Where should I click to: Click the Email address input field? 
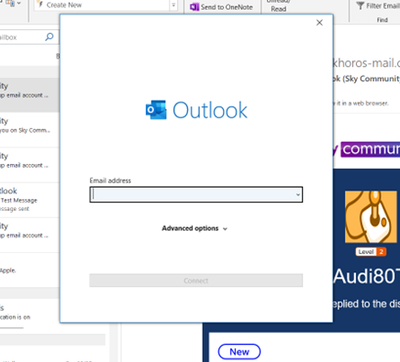tap(196, 194)
